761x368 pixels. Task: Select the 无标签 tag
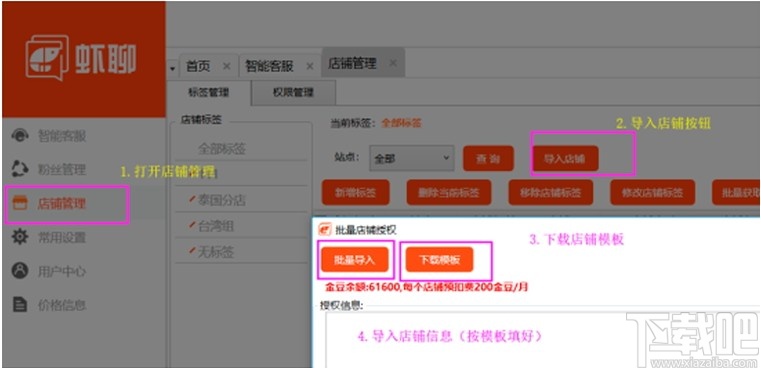216,251
